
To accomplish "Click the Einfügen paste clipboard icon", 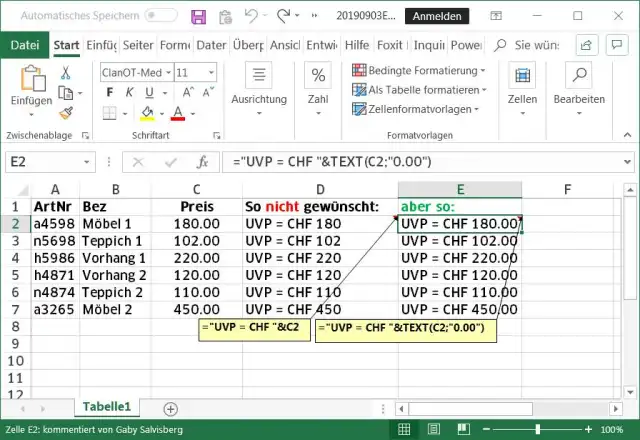I will [x=32, y=79].
